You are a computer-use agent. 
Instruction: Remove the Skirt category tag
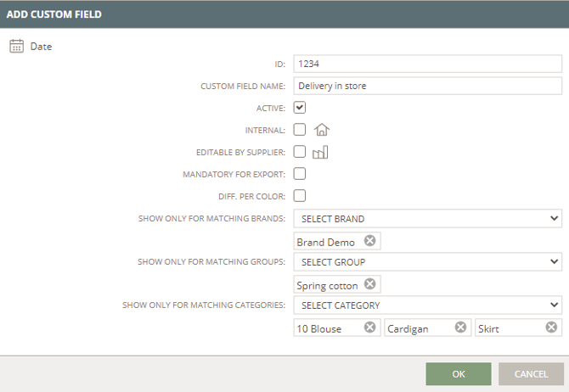(x=551, y=328)
